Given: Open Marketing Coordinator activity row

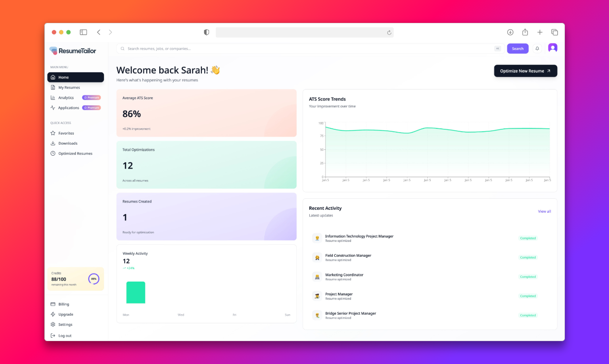Looking at the screenshot, I should click(430, 277).
